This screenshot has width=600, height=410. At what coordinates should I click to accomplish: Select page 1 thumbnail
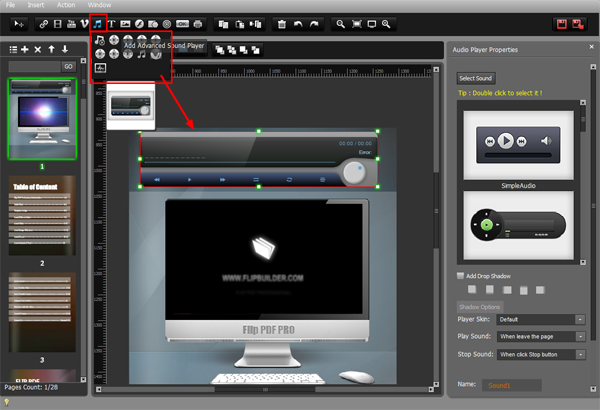coord(42,119)
